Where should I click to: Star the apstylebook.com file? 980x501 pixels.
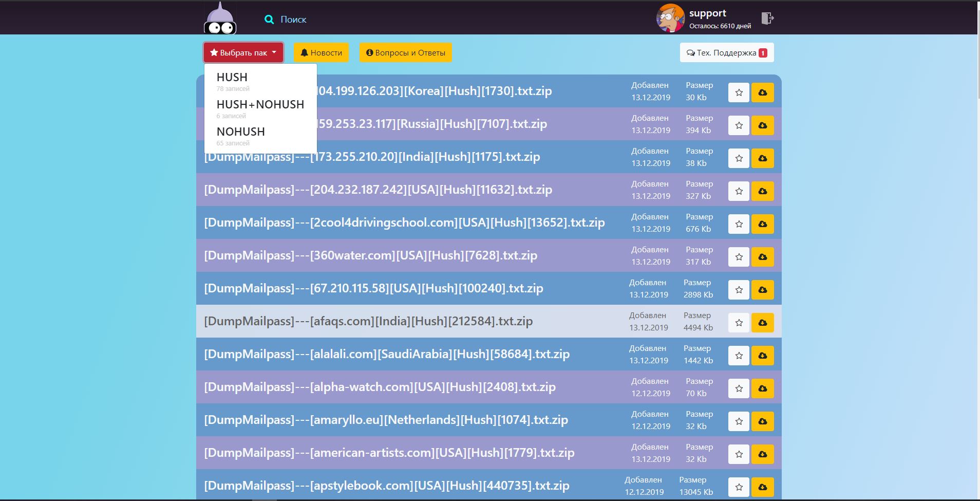739,487
